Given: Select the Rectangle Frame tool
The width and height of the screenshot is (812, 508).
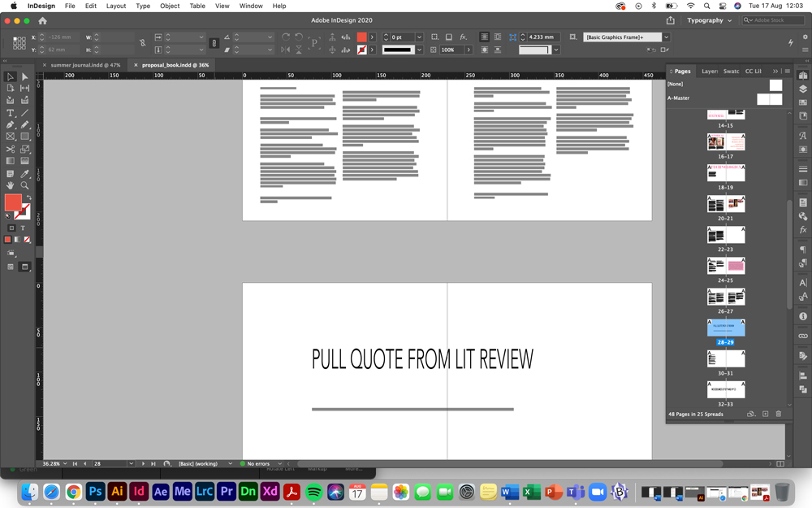Looking at the screenshot, I should click(11, 136).
